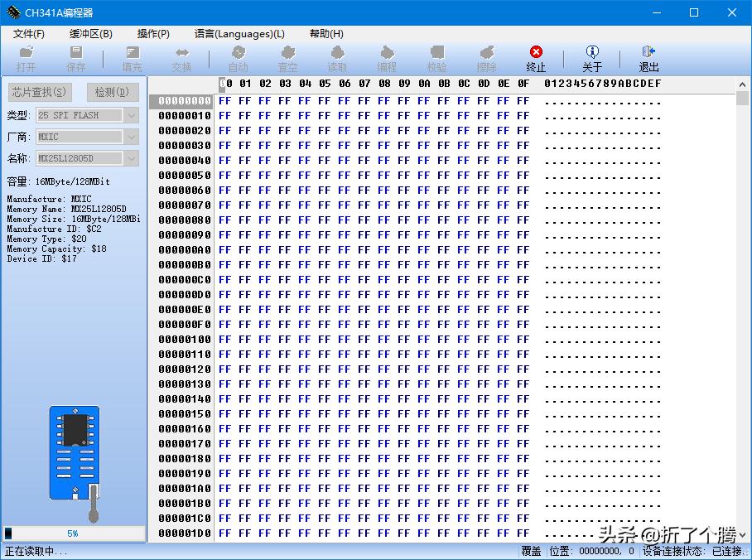Screen dimensions: 752x560
Task: Click the Device ID: $17 line
Action: 41,259
